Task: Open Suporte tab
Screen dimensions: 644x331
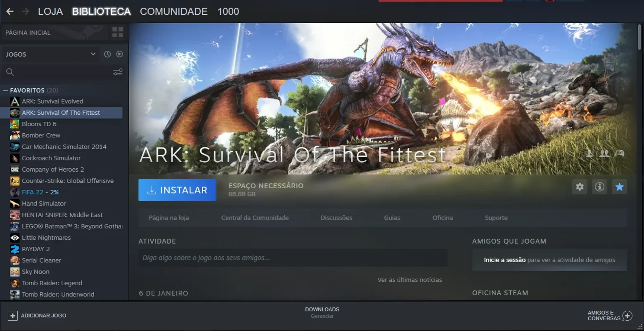Action: click(496, 218)
